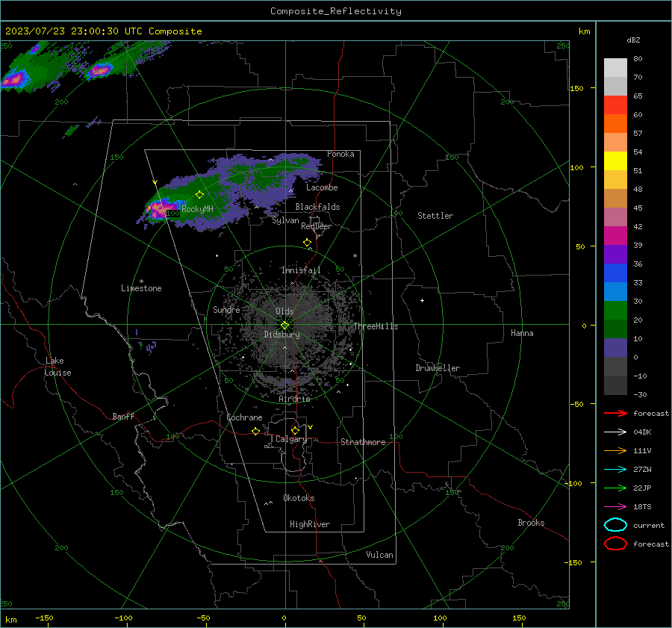Click the Innisfail label
The height and width of the screenshot is (628, 672).
[301, 270]
